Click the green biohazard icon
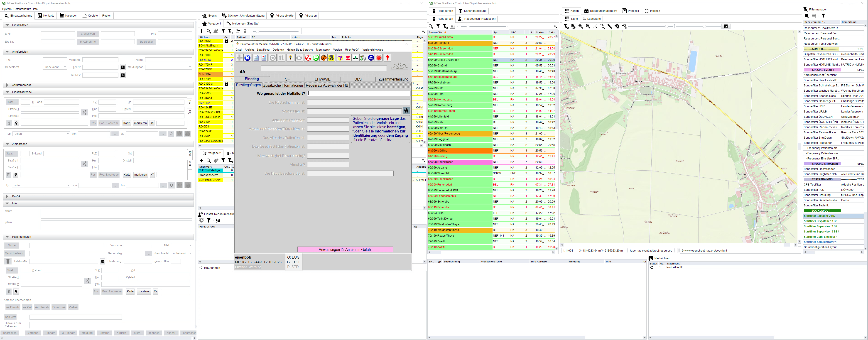Screen dimensions: 868x340 tap(316, 58)
